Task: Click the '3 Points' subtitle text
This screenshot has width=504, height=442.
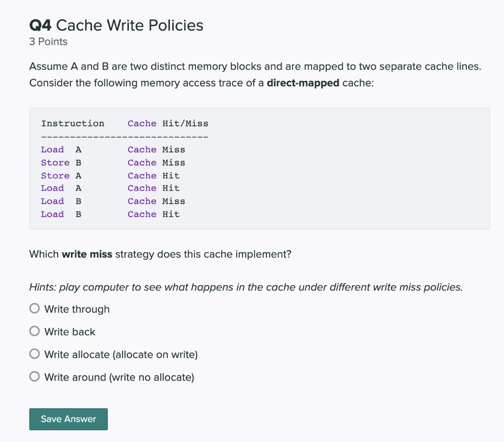Action: pos(48,42)
